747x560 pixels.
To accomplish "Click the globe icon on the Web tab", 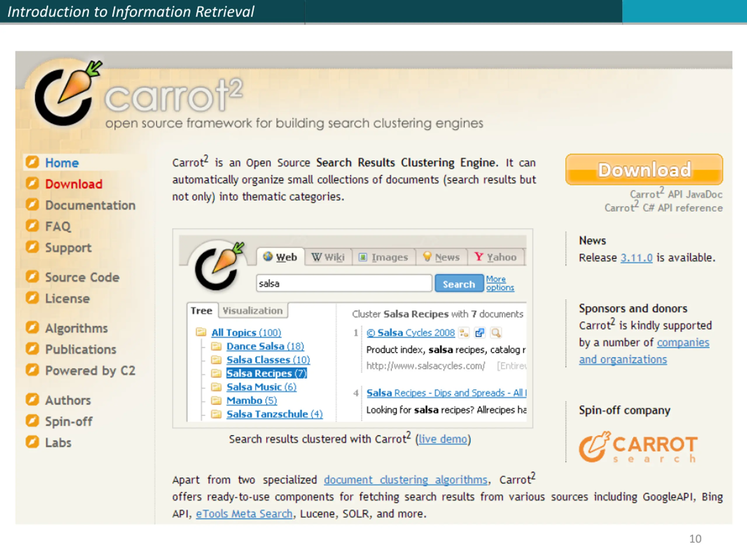I will tap(268, 257).
